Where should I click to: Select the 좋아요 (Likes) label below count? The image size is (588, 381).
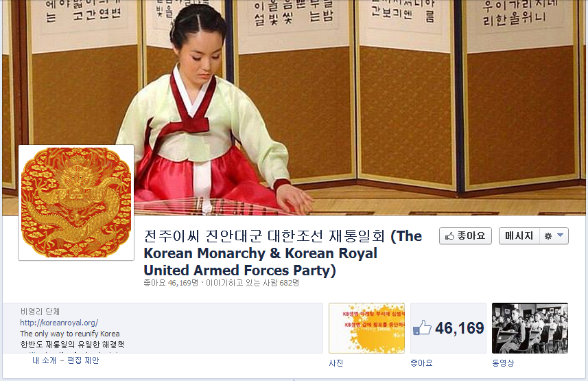pyautogui.click(x=421, y=363)
